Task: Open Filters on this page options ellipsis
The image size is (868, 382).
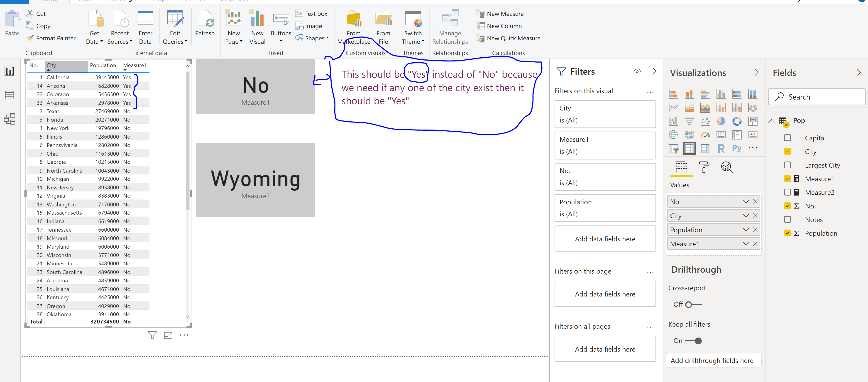Action: (650, 272)
